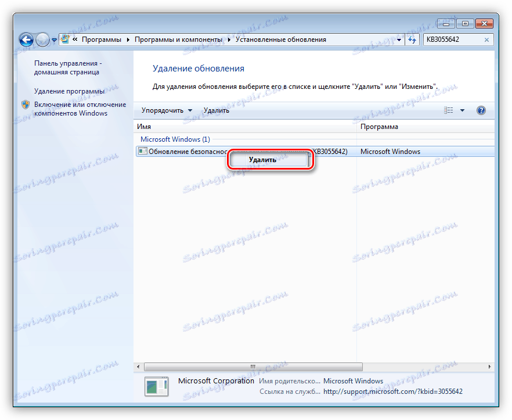Click Microsoft Windows in the Программа column

390,152
